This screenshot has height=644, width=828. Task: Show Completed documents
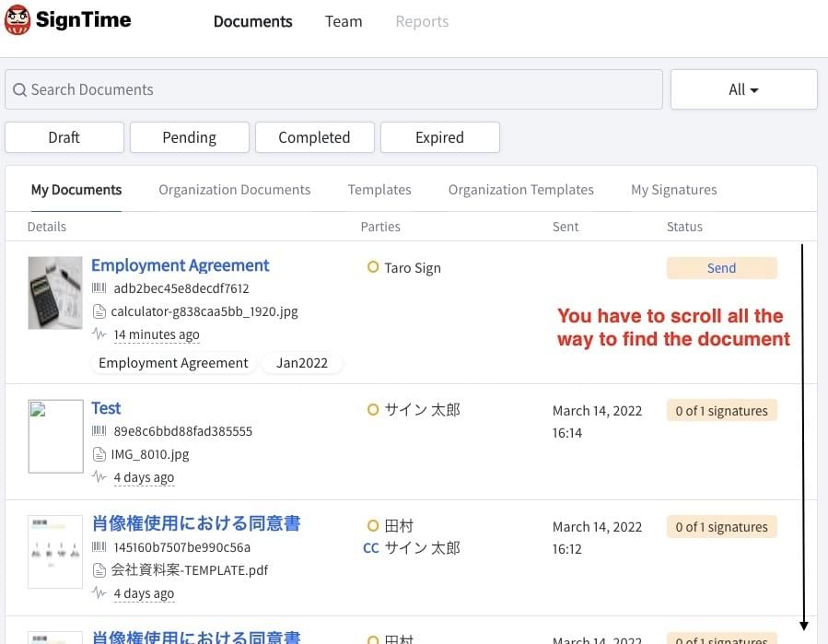tap(315, 137)
